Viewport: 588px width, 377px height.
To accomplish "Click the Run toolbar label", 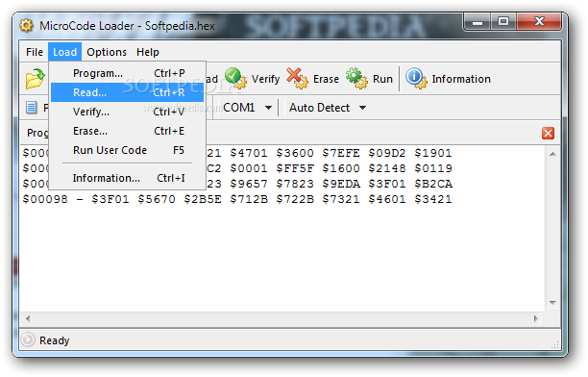I will tap(382, 79).
